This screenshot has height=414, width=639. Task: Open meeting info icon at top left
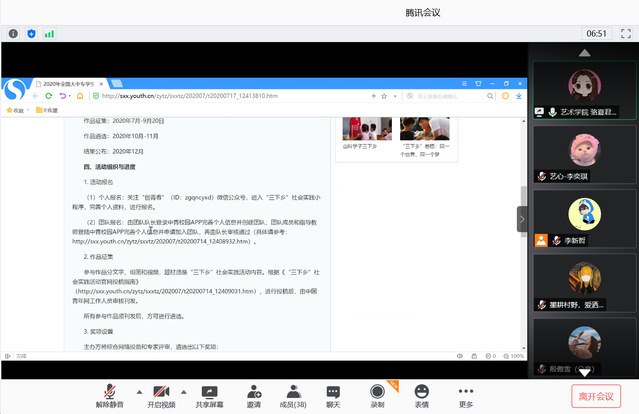[13, 33]
